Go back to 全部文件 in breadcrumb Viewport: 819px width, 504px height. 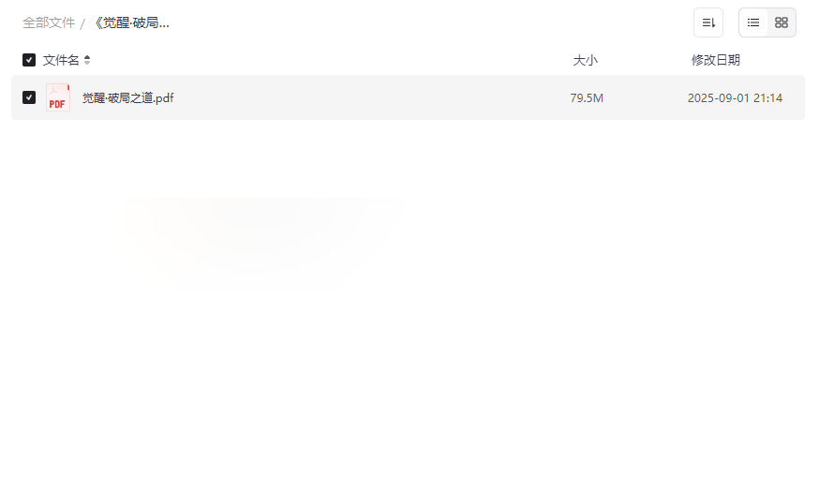(48, 22)
